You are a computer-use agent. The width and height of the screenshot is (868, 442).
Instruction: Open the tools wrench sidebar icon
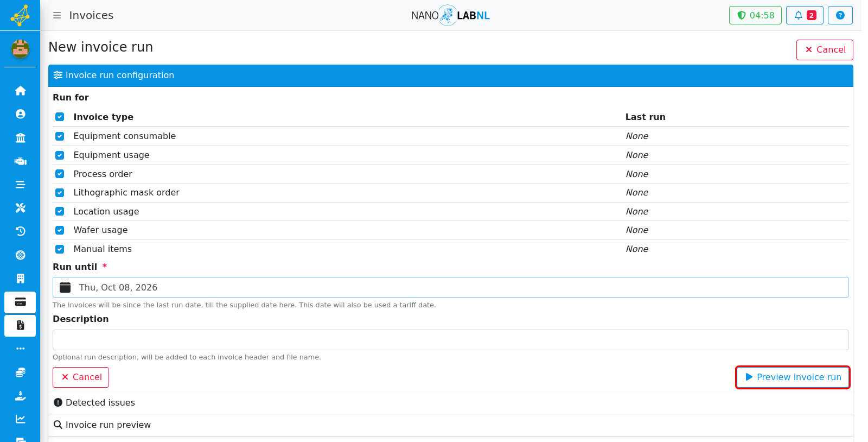(x=20, y=208)
